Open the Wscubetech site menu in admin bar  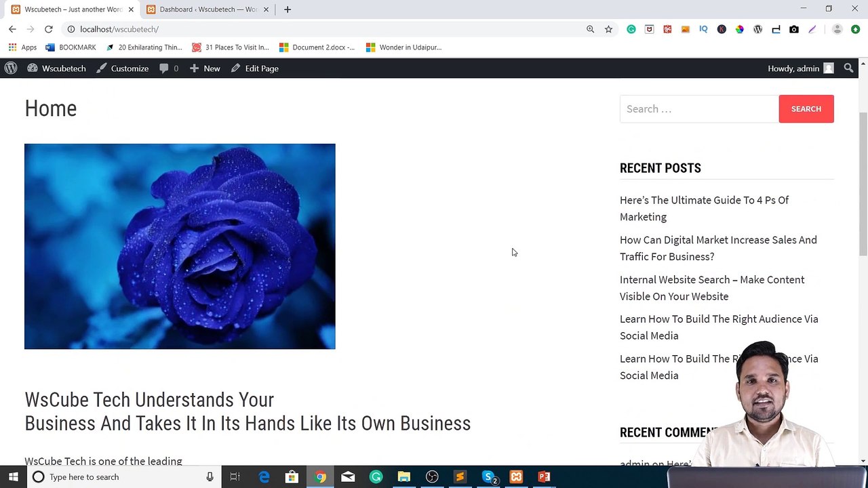click(x=57, y=68)
